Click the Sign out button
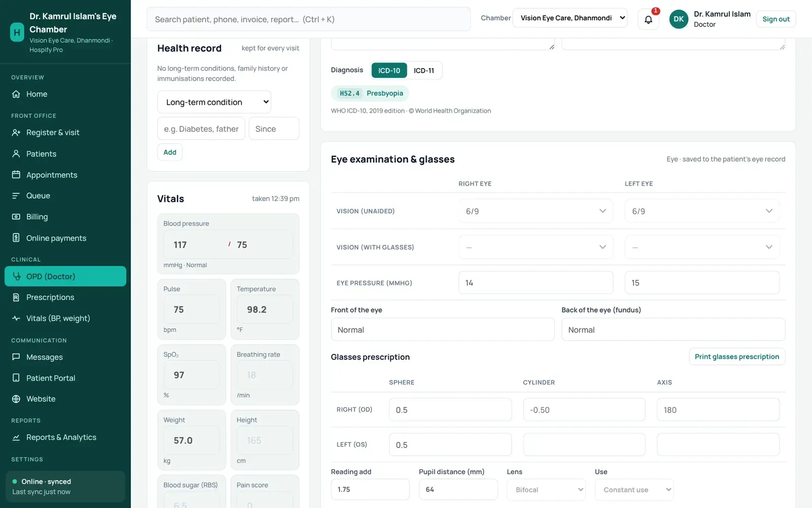 pyautogui.click(x=776, y=19)
